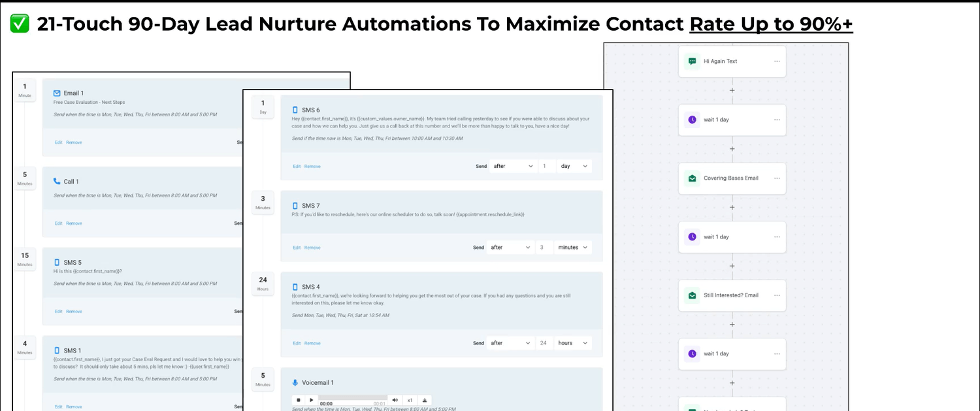Click the Remove link under Email 1
The height and width of the screenshot is (411, 980).
tap(74, 142)
